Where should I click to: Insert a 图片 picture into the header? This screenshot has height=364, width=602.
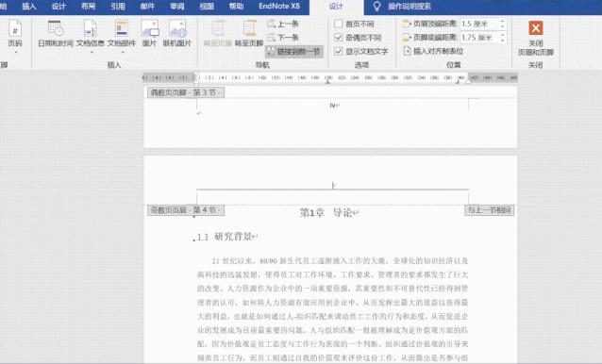[149, 33]
